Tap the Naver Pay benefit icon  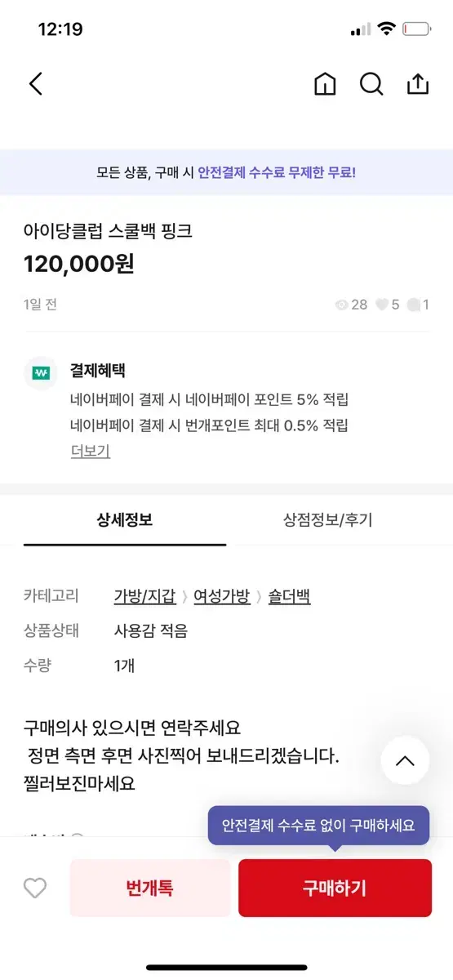41,373
